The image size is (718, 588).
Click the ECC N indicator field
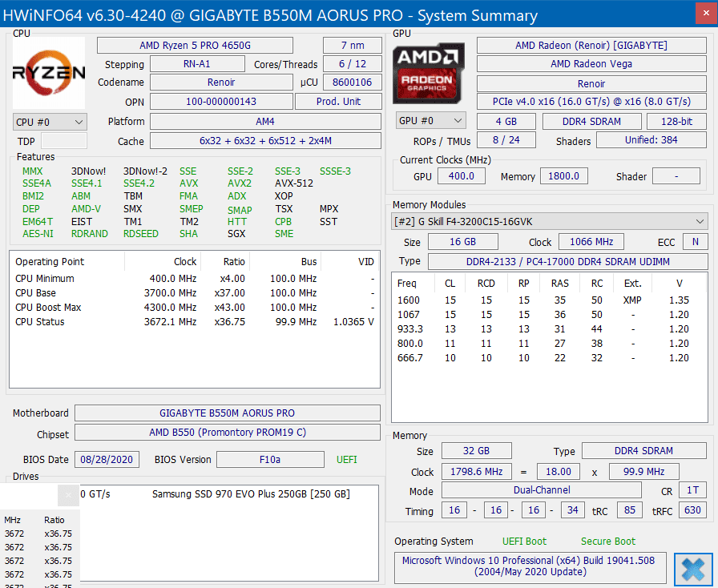coord(695,241)
